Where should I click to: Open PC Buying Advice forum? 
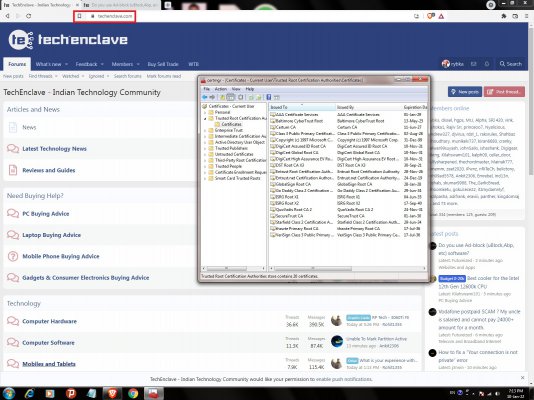pos(46,214)
